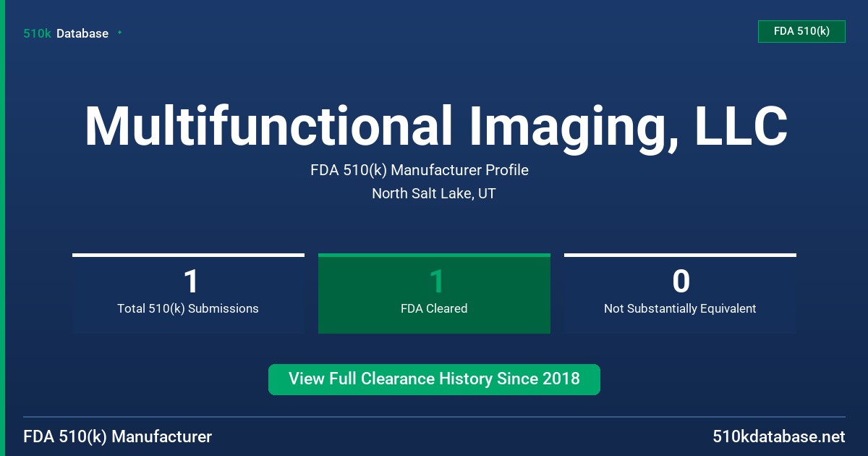The image size is (868, 456).
Task: Click the North Salt Lake, UT location
Action: pos(434,193)
